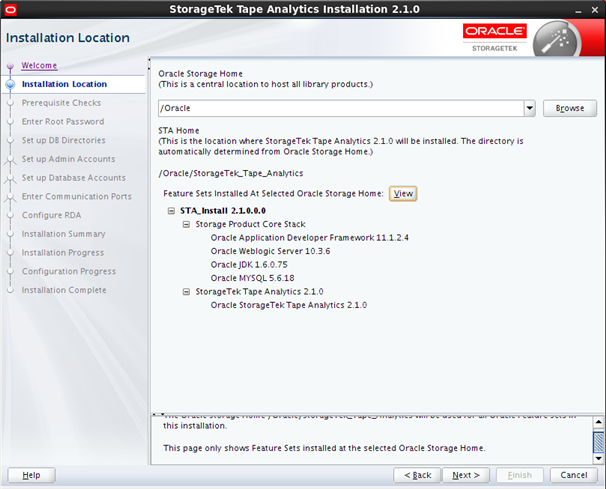
Task: Select Installation Progress step
Action: pos(63,252)
